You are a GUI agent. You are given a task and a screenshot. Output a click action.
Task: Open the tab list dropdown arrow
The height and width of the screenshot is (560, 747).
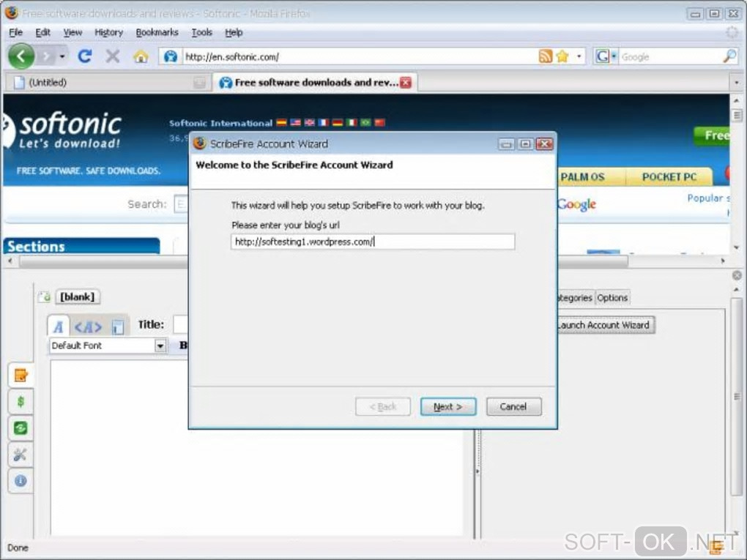click(737, 83)
